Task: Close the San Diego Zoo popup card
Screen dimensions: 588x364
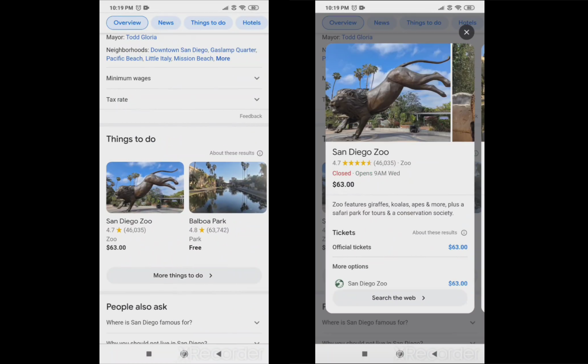Action: [467, 32]
